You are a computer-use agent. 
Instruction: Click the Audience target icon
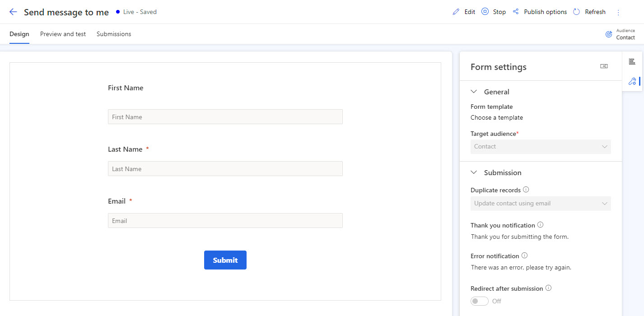coord(609,34)
